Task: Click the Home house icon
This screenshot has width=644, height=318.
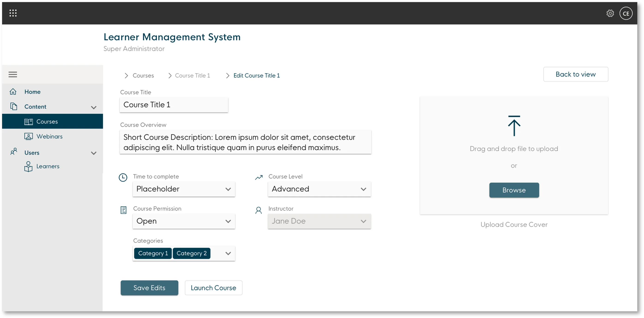Action: coord(13,92)
